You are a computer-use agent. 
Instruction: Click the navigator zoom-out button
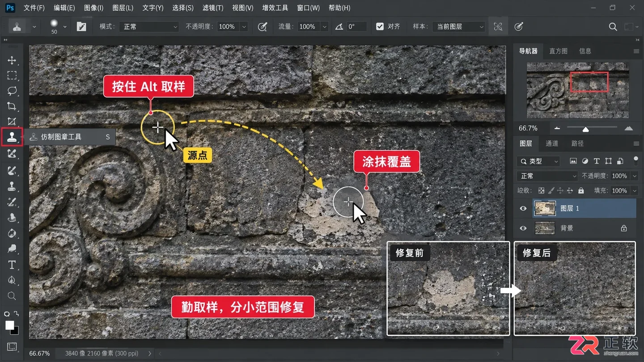(557, 128)
